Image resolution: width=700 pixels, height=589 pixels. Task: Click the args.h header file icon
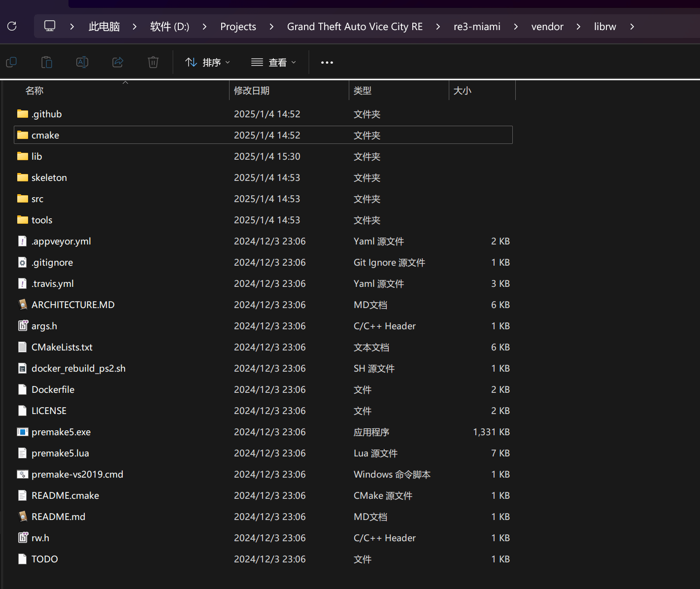click(23, 326)
